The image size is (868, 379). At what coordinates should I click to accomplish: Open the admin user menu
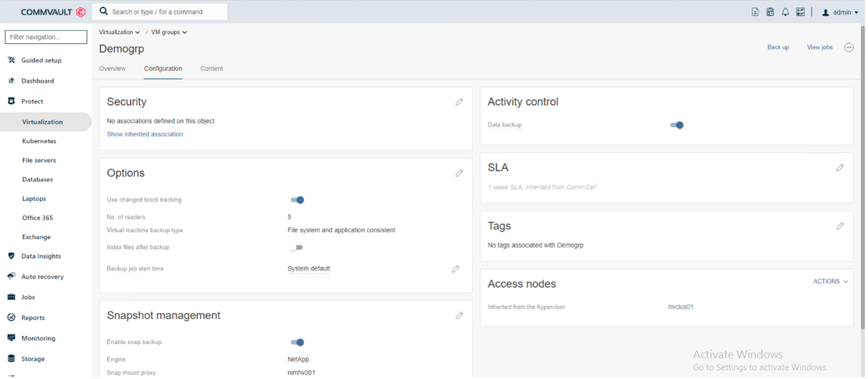(840, 13)
